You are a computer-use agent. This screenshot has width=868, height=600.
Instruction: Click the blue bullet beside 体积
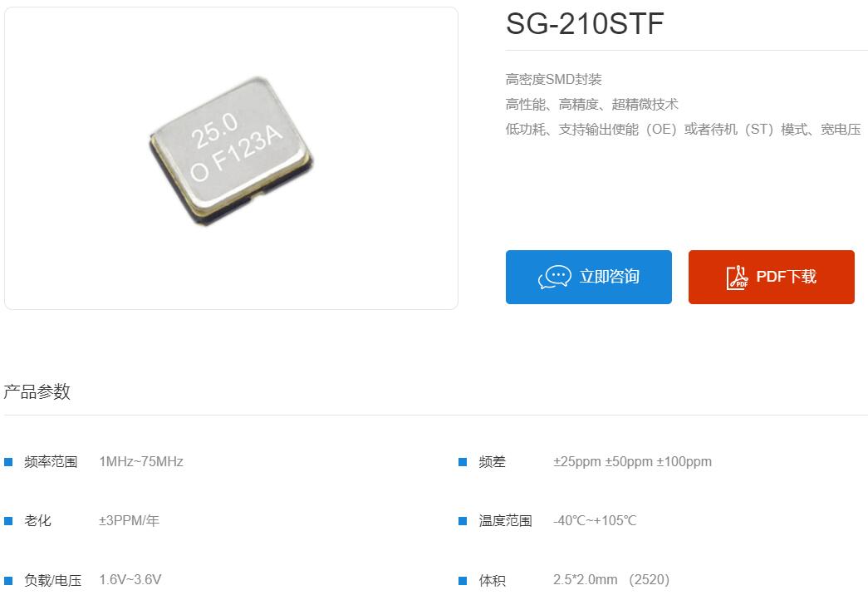[463, 581]
